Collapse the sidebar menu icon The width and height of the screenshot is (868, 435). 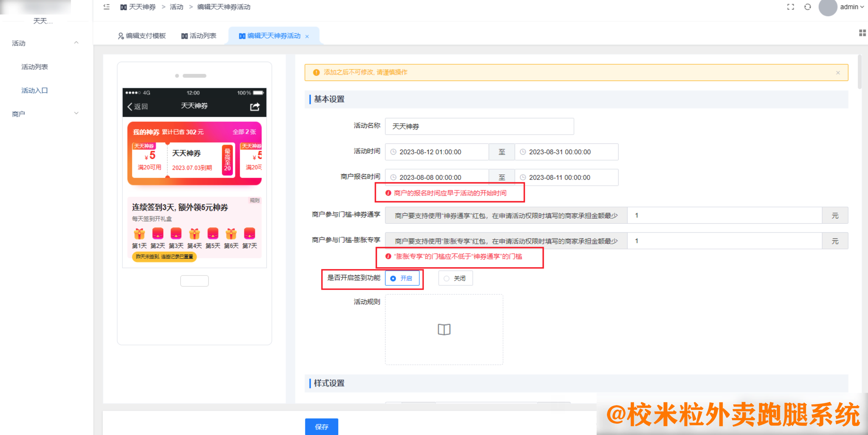(x=106, y=7)
